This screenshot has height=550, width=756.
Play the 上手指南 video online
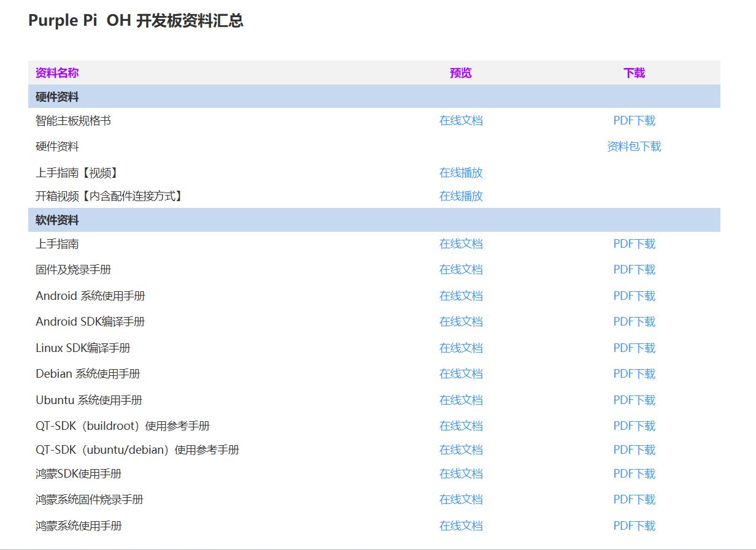pyautogui.click(x=461, y=173)
